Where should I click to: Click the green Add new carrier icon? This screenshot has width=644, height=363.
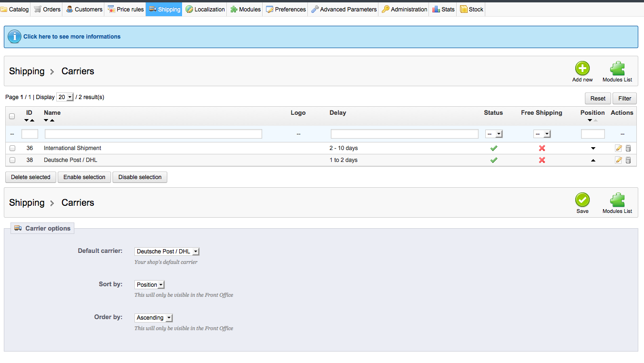tap(583, 69)
